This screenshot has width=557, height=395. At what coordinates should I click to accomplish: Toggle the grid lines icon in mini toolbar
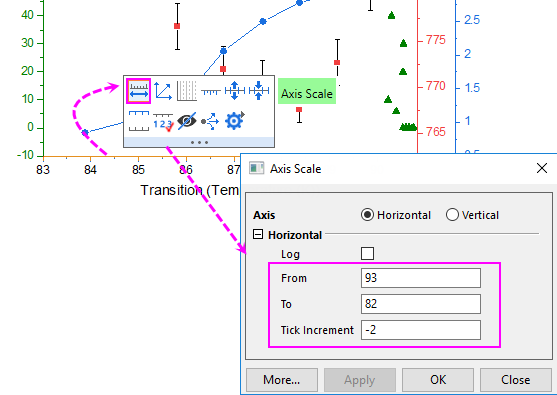pos(187,91)
